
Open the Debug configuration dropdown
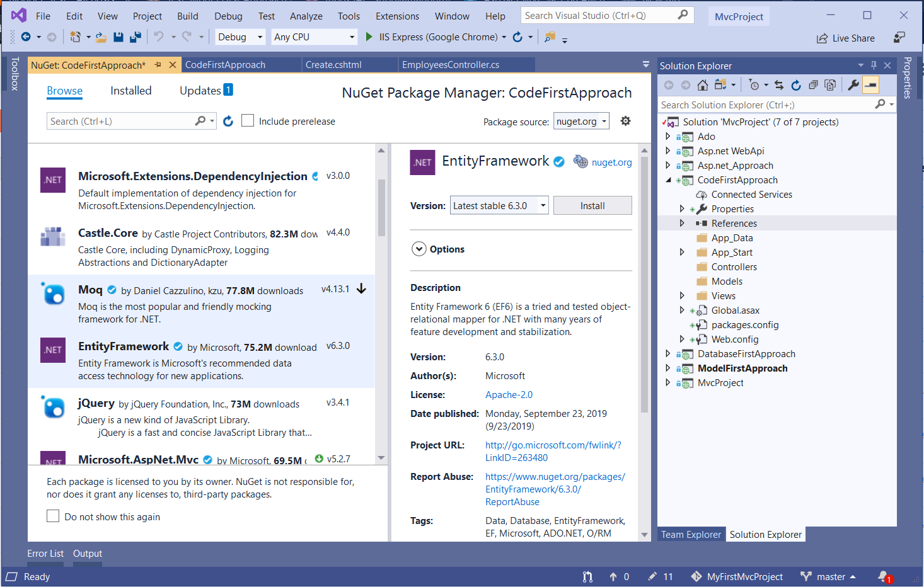tap(240, 37)
